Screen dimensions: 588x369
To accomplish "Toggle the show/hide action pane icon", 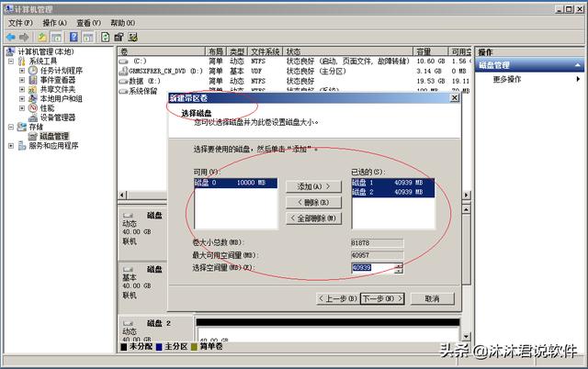I will (x=88, y=37).
